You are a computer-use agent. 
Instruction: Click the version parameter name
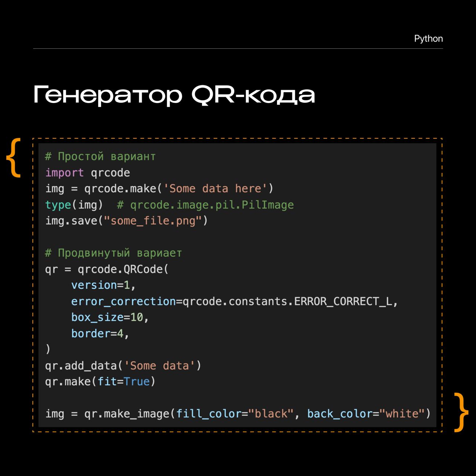pos(94,285)
